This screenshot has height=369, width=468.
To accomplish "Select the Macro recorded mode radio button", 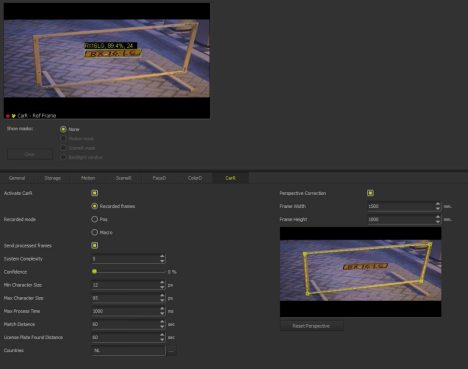I will [95, 232].
